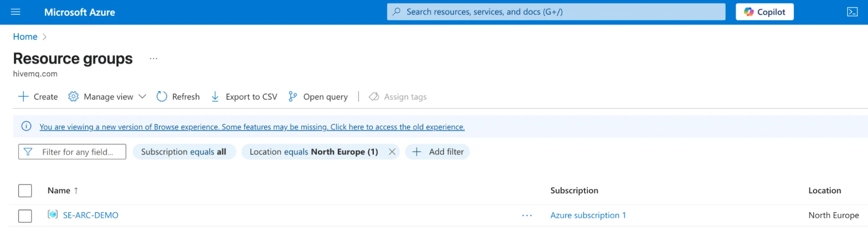The height and width of the screenshot is (232, 868).
Task: Open the Subscription equals all filter
Action: point(184,152)
